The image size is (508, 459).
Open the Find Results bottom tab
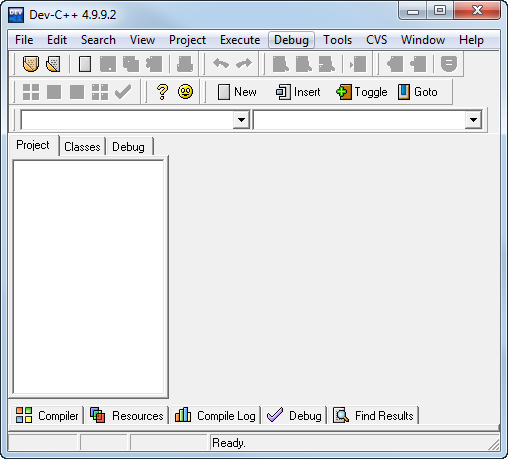coord(373,415)
